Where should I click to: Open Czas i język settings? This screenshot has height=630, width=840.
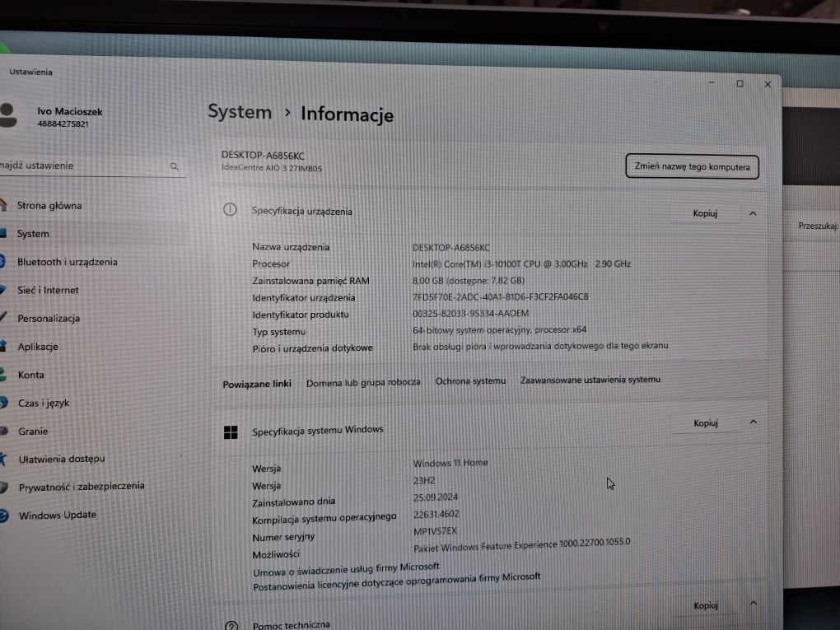pyautogui.click(x=44, y=403)
